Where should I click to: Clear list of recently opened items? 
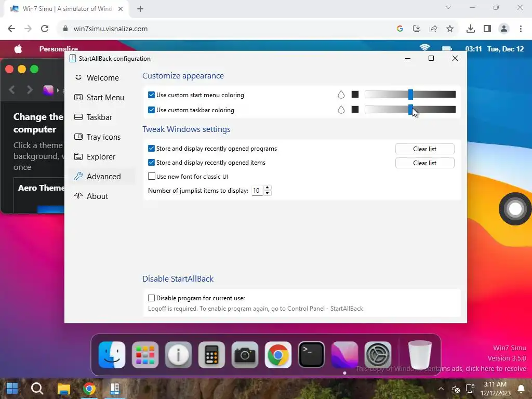(x=424, y=163)
